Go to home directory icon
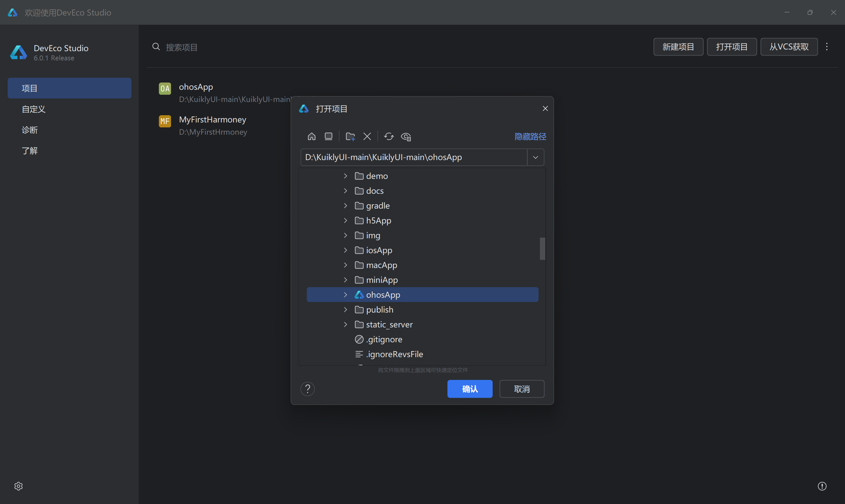This screenshot has height=504, width=845. (312, 137)
